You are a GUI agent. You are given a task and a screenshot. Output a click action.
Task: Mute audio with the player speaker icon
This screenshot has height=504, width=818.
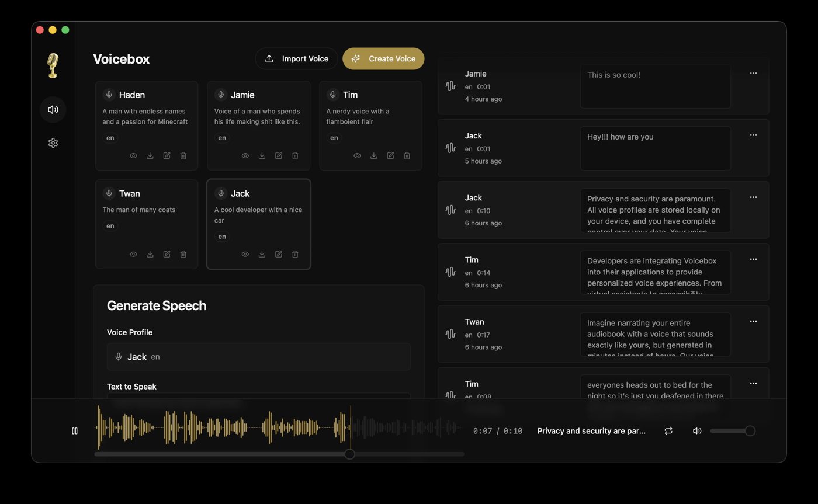[x=697, y=431]
